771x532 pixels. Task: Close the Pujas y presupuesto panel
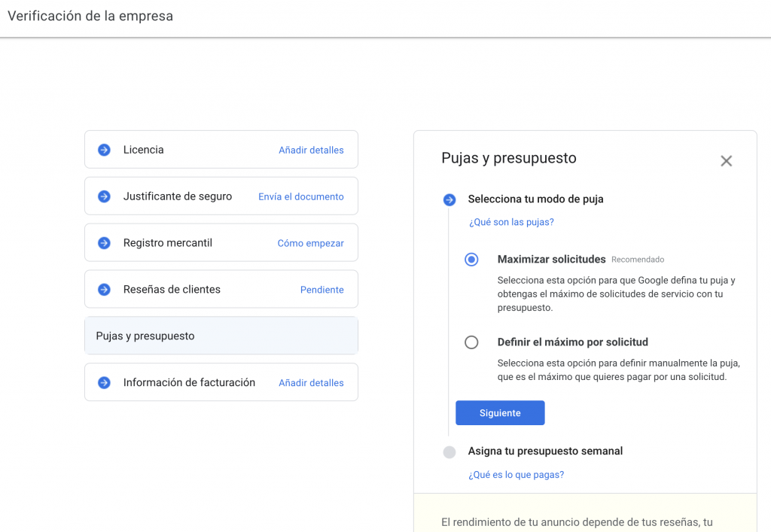point(726,161)
